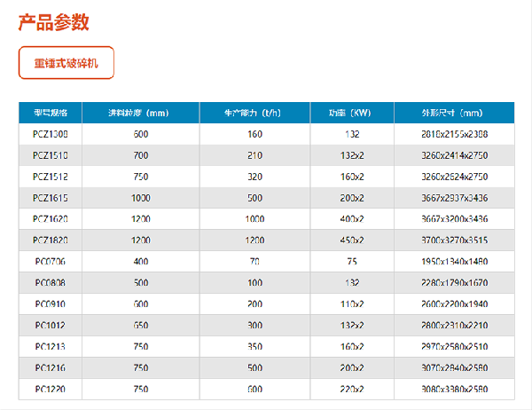
Task: Click dimensions 1950x1340x1480
Action: tap(454, 262)
